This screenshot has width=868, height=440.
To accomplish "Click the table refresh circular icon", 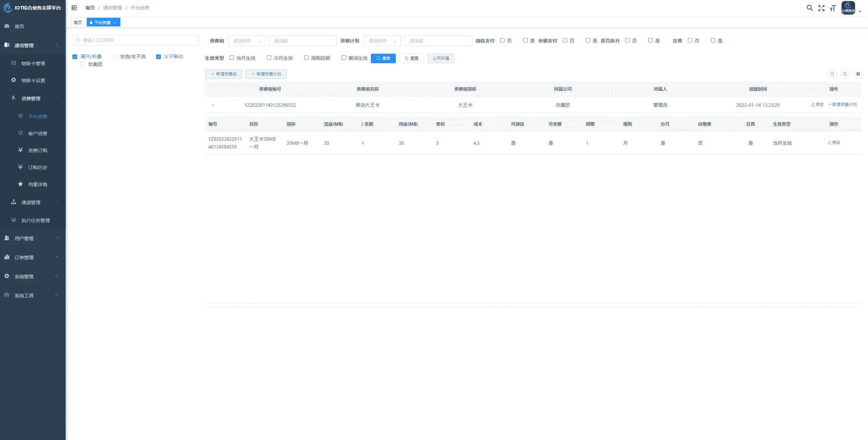I will point(845,74).
